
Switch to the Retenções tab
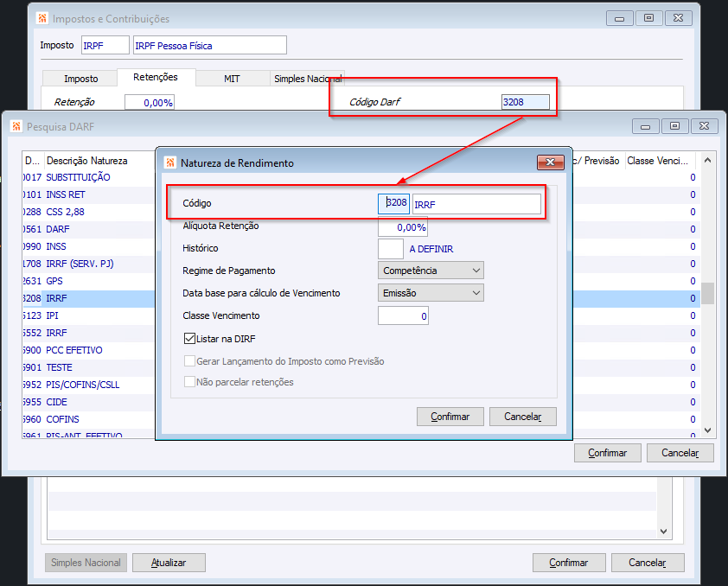[156, 77]
